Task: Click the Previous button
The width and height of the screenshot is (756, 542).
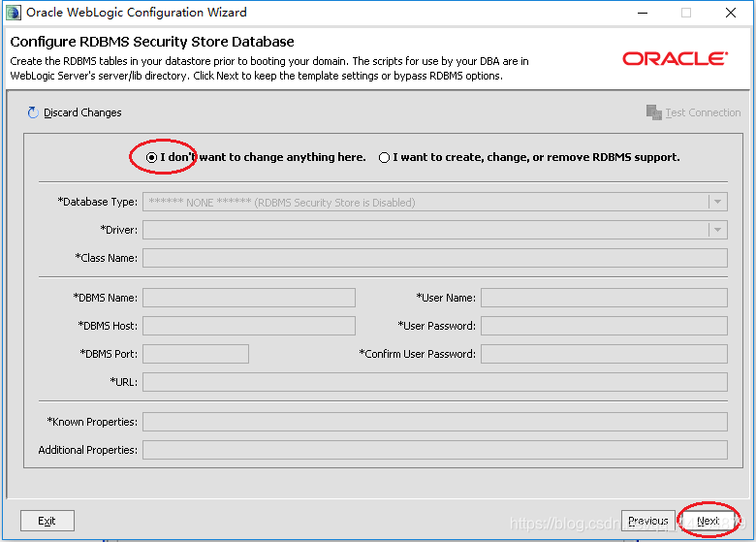Action: (648, 521)
